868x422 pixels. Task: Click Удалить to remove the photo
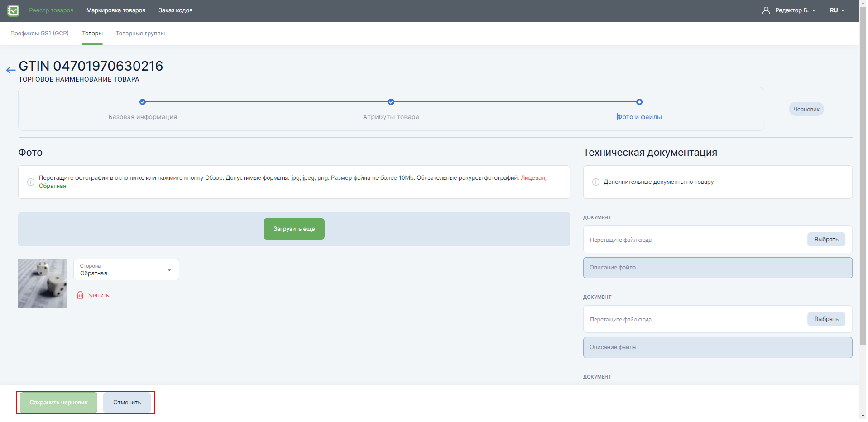coord(98,295)
